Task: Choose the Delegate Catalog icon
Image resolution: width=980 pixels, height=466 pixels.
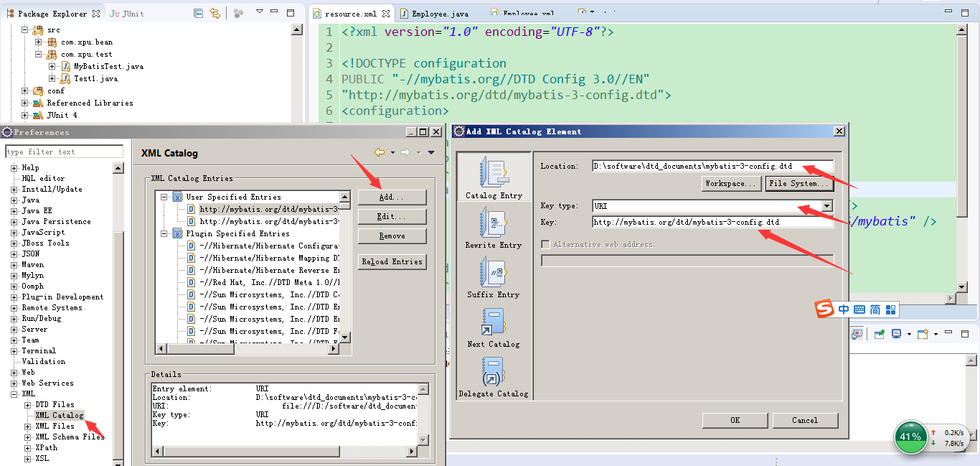Action: pyautogui.click(x=494, y=371)
